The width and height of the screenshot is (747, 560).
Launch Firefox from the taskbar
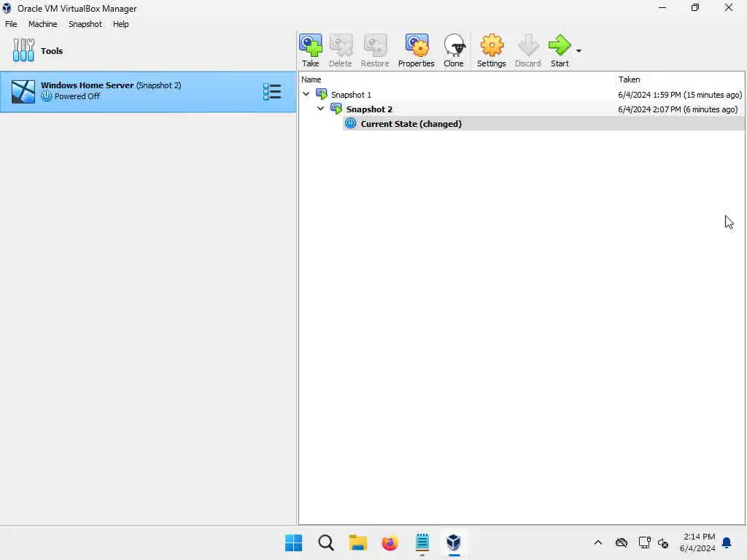point(390,542)
